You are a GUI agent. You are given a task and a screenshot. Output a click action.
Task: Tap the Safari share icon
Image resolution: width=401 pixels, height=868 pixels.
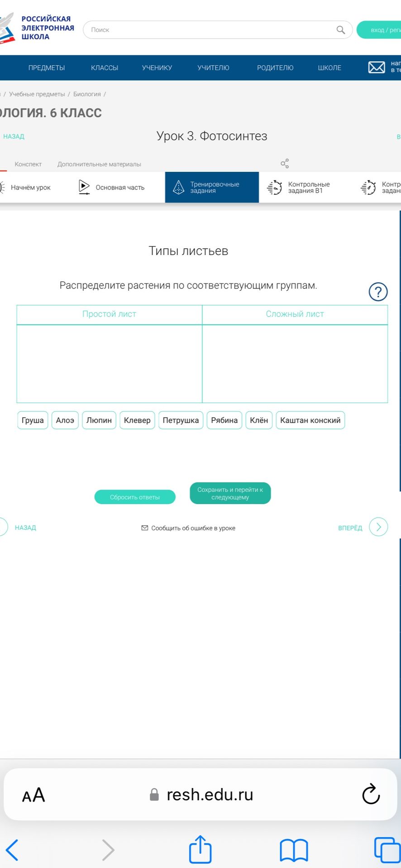point(200,849)
